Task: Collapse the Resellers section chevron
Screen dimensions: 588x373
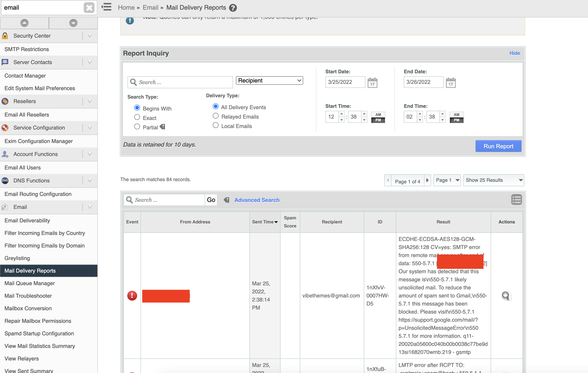Action: click(90, 101)
